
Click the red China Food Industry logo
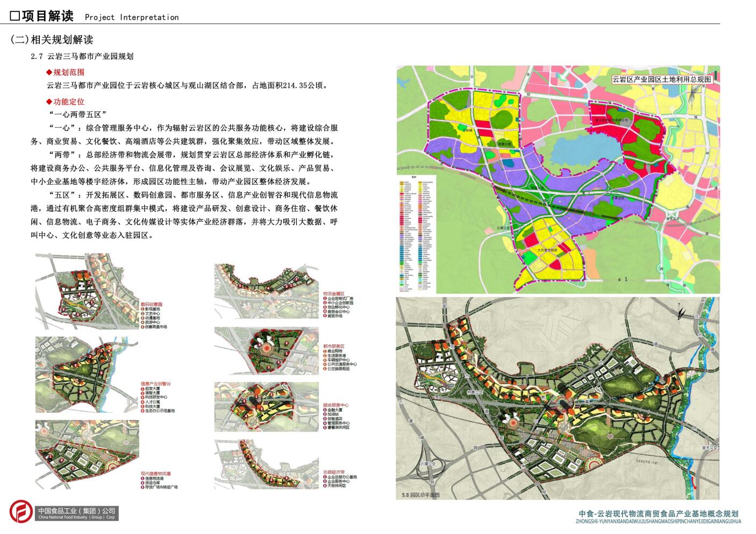point(22,512)
